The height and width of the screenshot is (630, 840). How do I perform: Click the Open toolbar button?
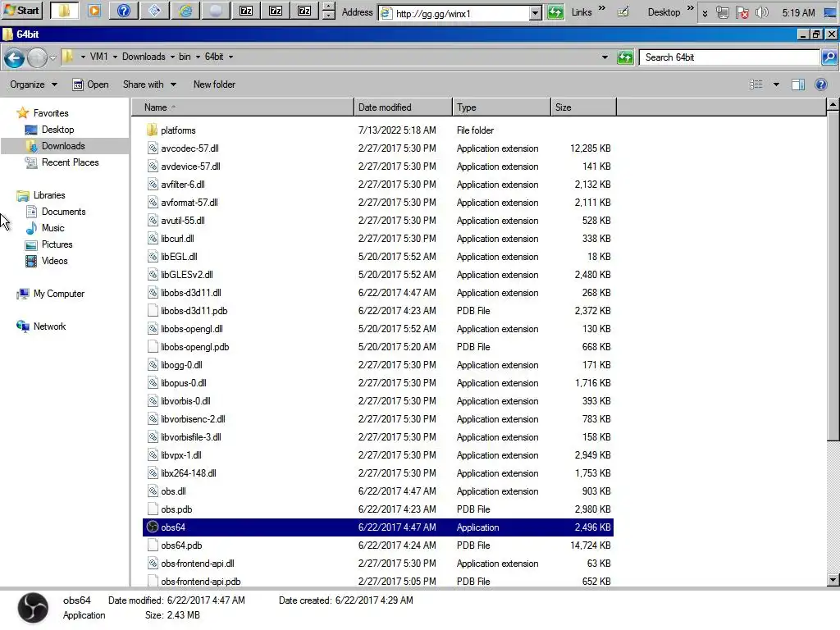(x=90, y=84)
